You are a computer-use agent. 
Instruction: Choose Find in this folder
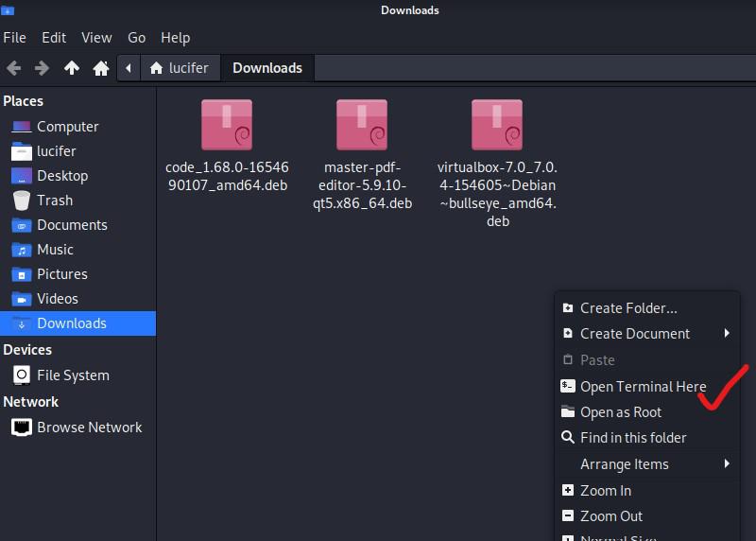(647, 438)
